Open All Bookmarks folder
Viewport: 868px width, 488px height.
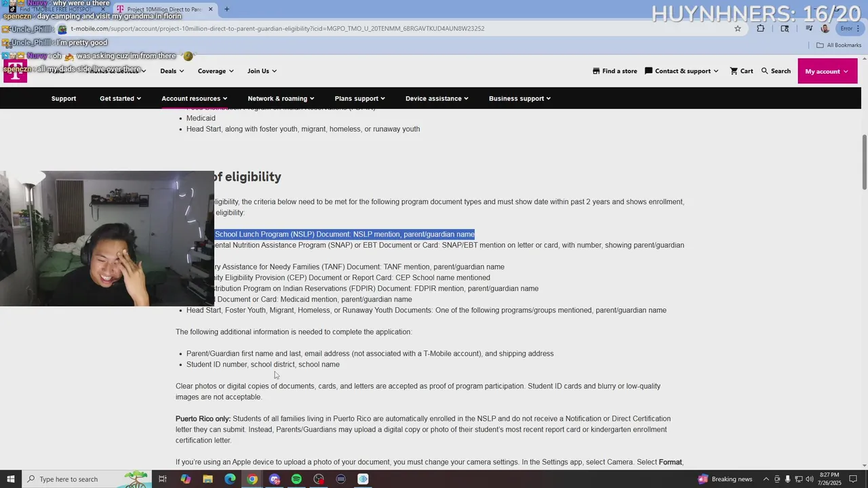[839, 45]
